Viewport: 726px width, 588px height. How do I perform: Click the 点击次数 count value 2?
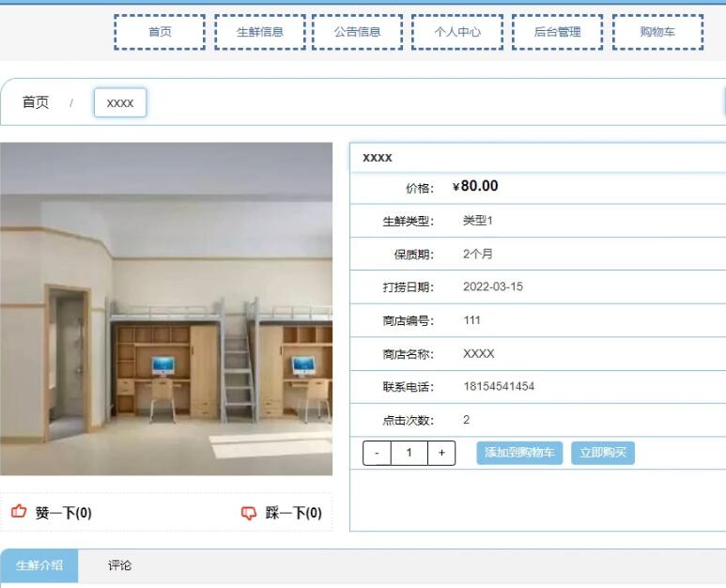[466, 420]
